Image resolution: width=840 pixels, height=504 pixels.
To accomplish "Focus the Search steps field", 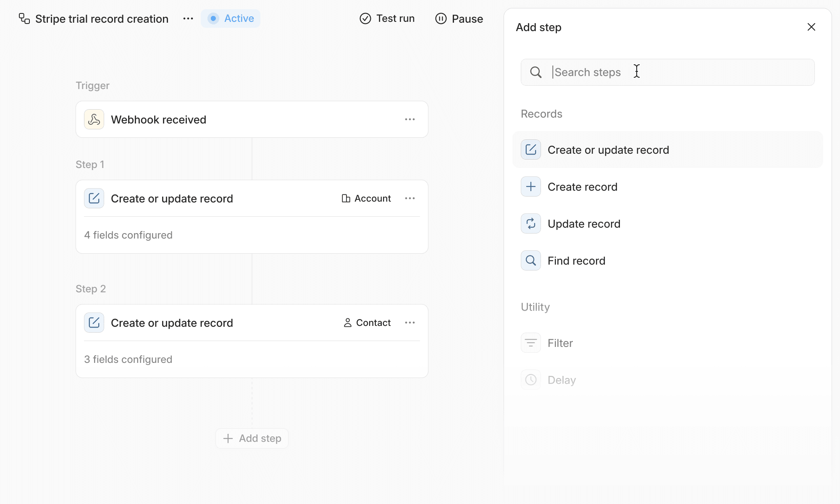I will point(680,72).
